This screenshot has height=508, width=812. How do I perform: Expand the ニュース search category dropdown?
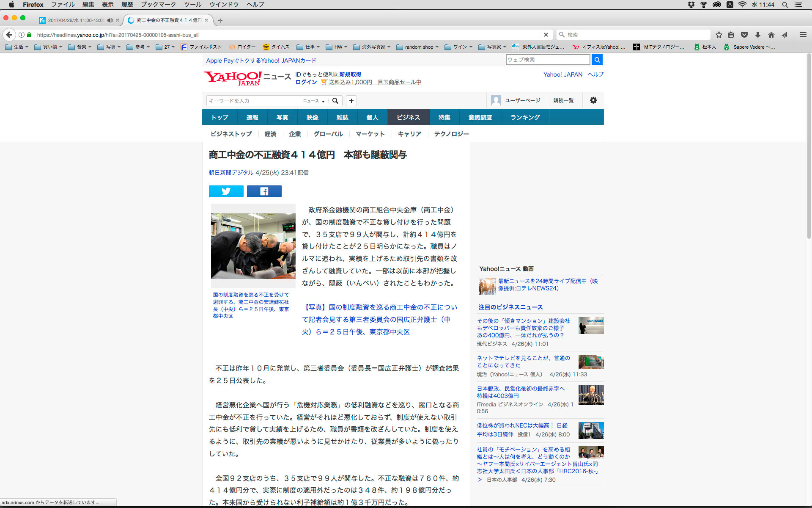pos(314,101)
